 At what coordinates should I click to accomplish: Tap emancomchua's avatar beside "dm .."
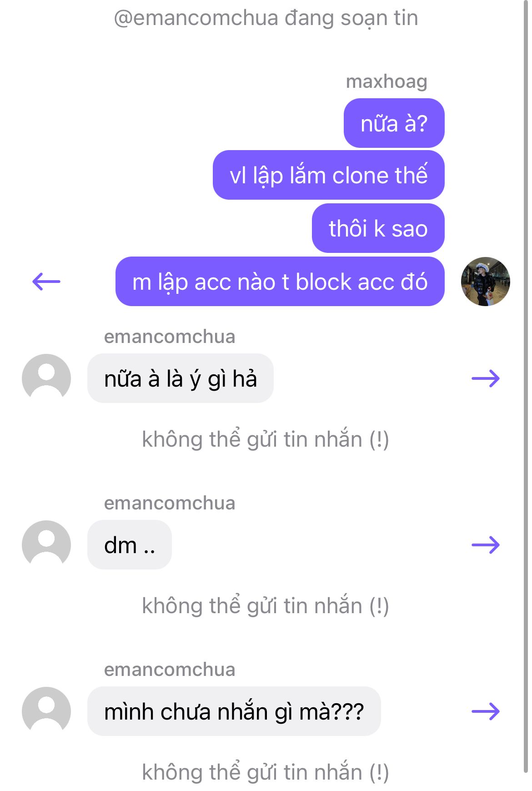point(46,545)
